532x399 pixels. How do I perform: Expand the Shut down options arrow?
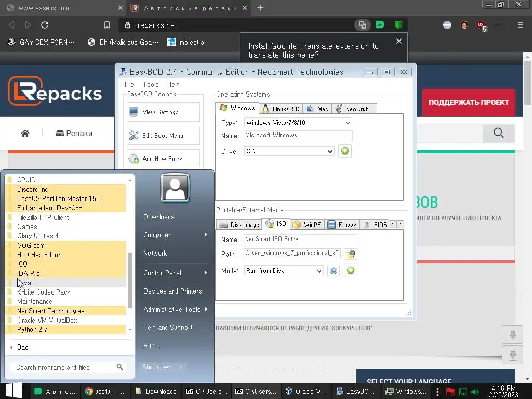point(180,367)
